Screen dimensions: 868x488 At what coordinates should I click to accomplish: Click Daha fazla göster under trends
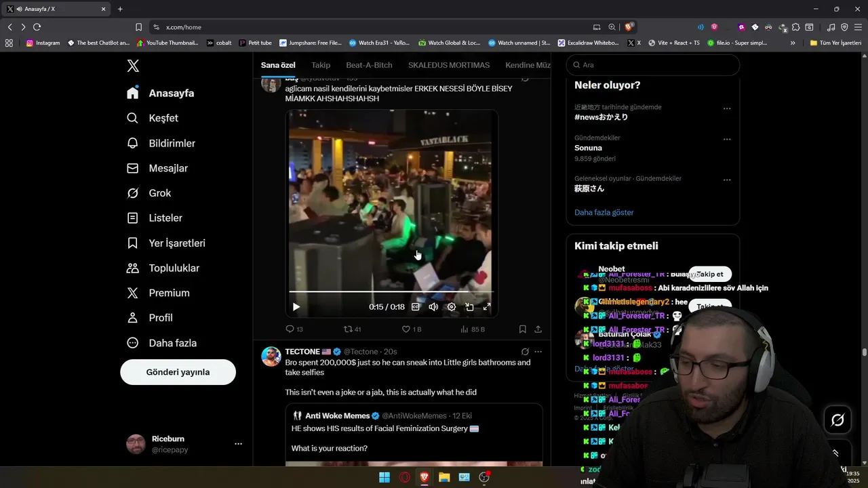[x=604, y=212]
